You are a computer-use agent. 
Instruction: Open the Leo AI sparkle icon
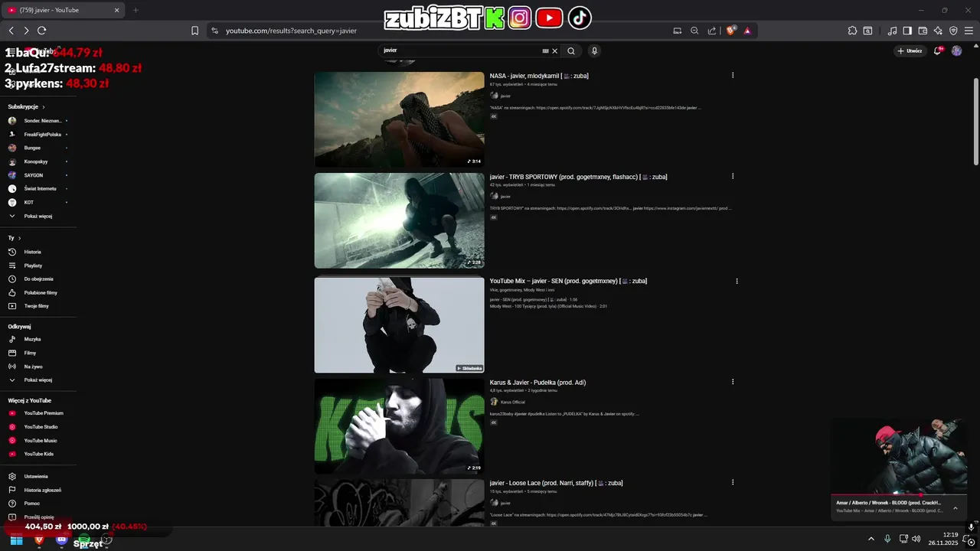(x=938, y=31)
